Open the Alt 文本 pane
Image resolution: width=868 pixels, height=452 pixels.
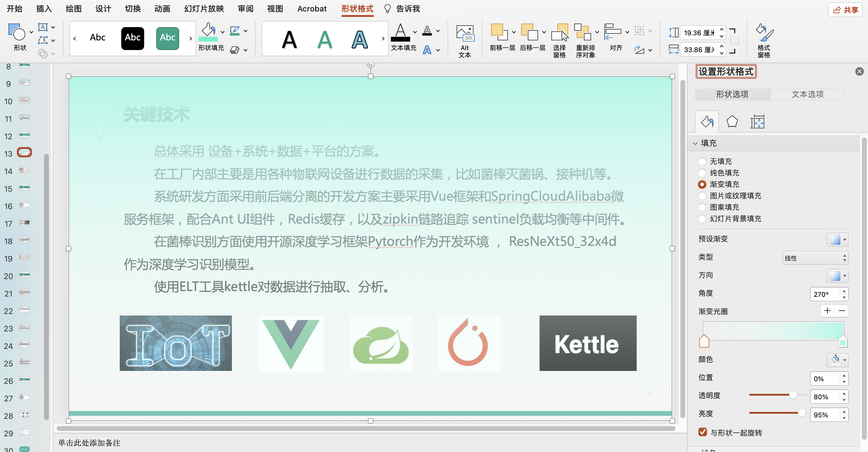[465, 41]
